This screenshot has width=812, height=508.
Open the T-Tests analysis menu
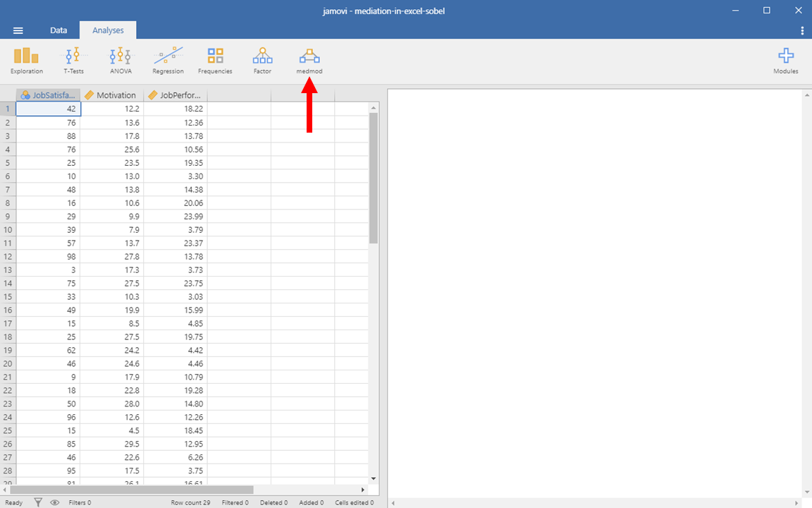point(73,61)
